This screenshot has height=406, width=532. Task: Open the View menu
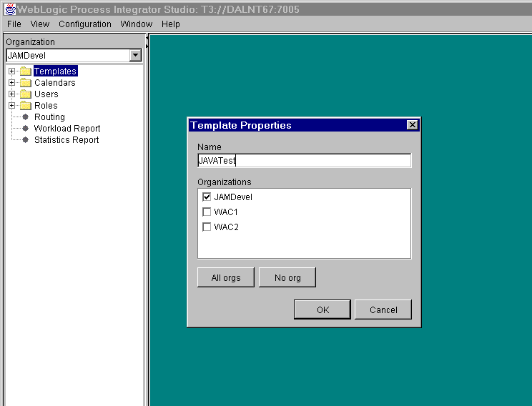[40, 24]
